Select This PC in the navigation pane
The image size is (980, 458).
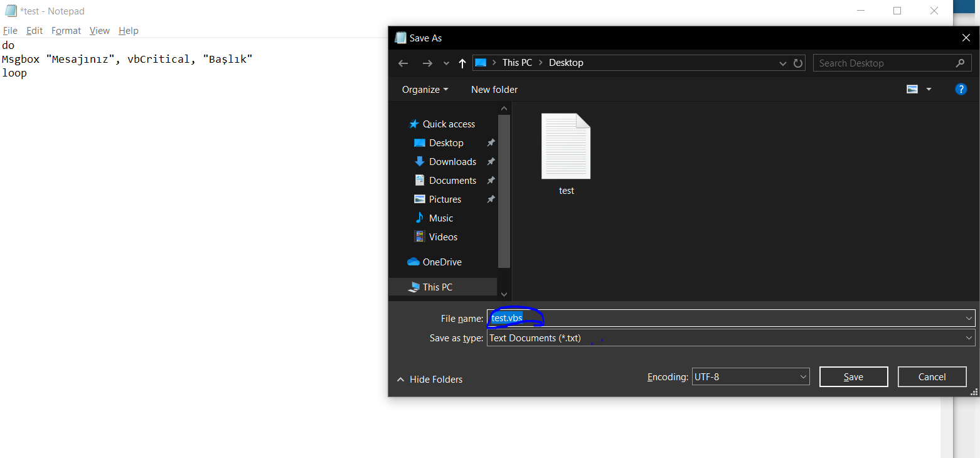[443, 287]
